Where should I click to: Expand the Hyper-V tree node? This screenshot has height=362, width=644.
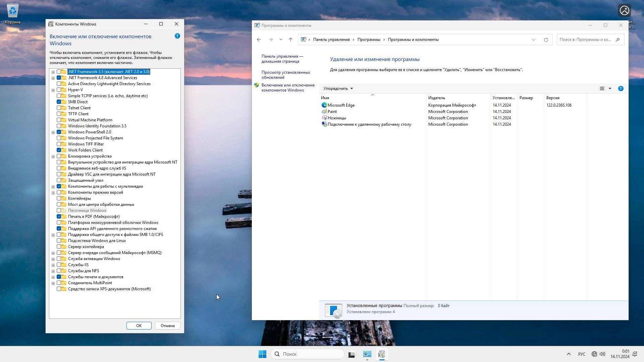coord(53,90)
